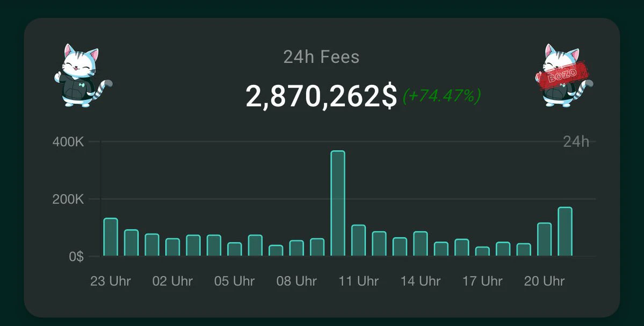Screen dimensions: 644x326
Task: Click the cat mascot without the stamp
Action: [x=83, y=76]
